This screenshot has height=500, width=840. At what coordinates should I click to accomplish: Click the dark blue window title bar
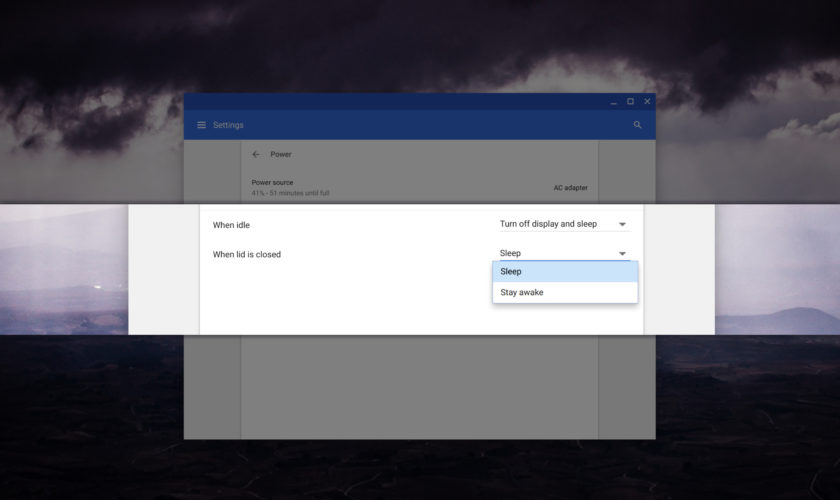(x=400, y=101)
